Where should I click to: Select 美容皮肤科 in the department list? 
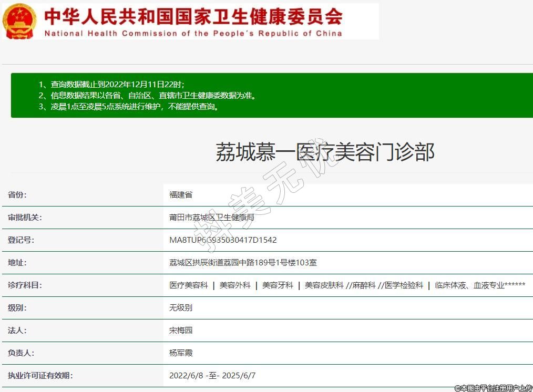[324, 285]
